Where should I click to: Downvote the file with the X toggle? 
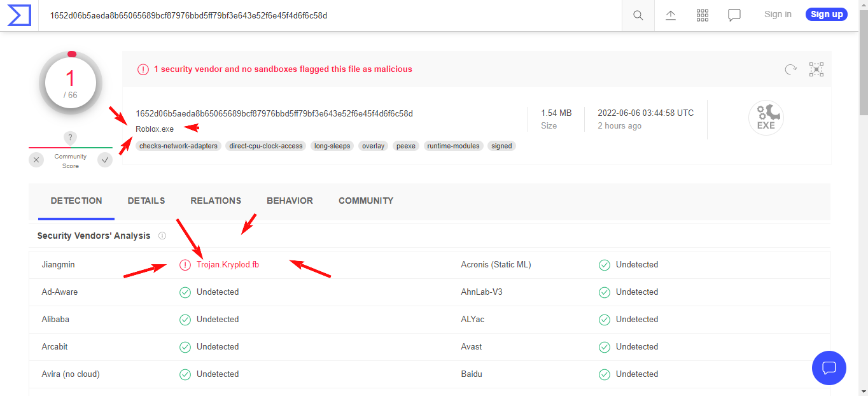[x=36, y=159]
